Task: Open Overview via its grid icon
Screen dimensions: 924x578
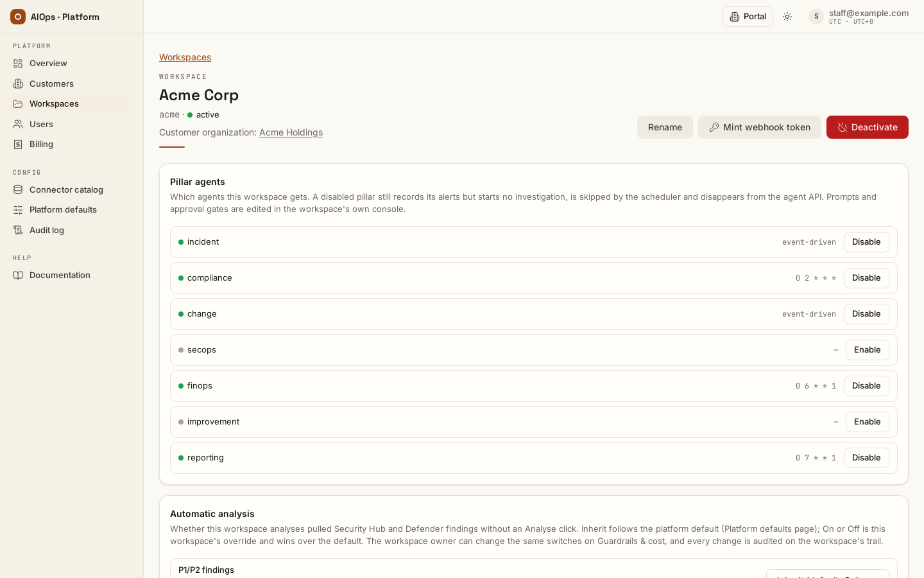Action: click(18, 64)
